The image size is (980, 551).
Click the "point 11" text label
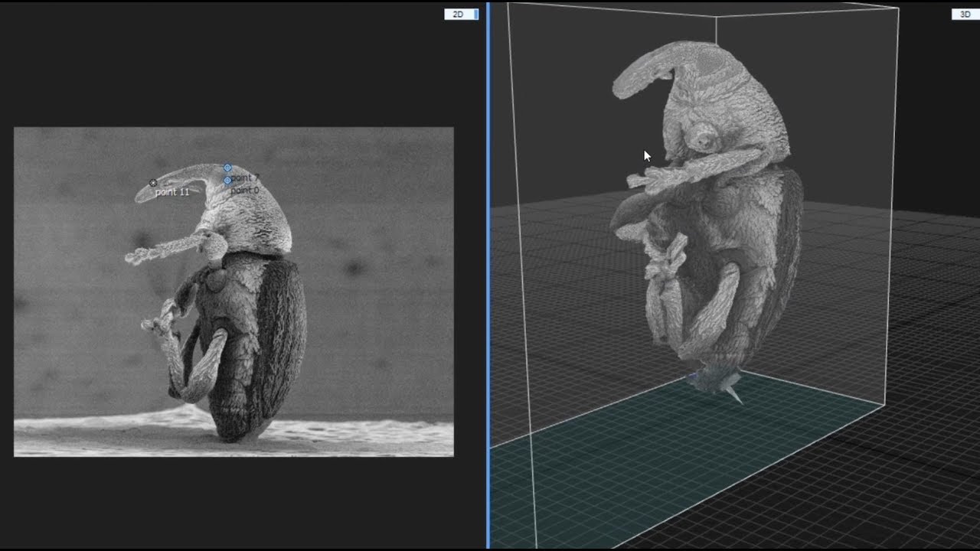click(172, 192)
